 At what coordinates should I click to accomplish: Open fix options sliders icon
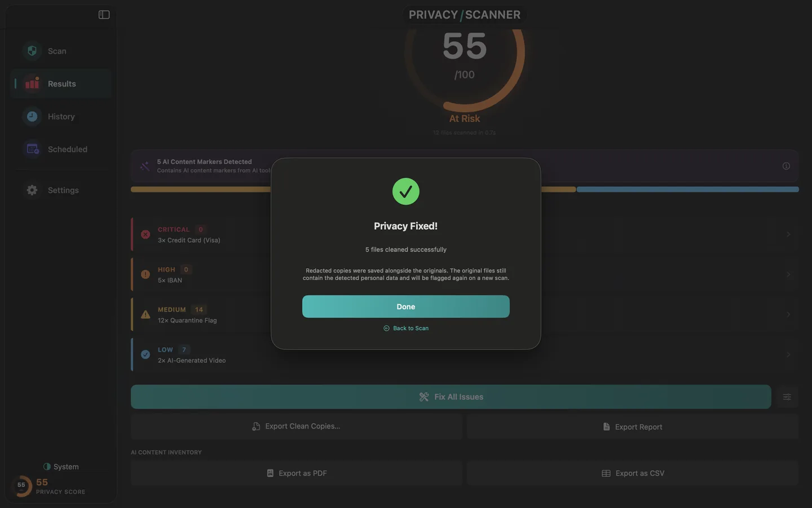(x=787, y=397)
